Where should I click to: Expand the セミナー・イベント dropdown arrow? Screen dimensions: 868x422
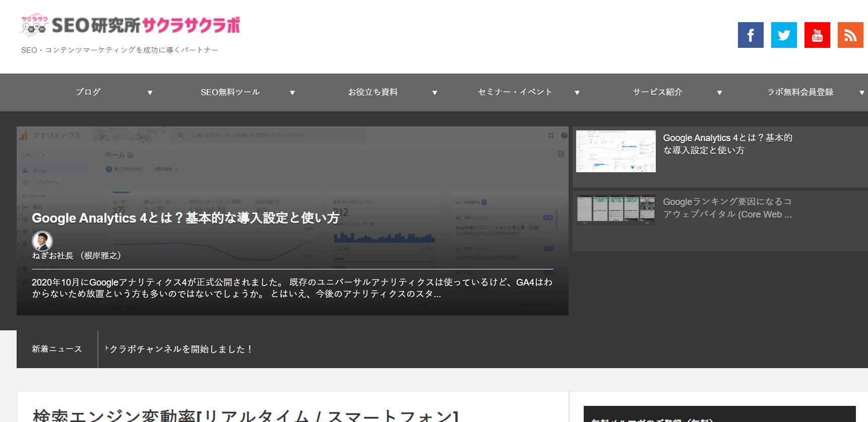pos(577,93)
